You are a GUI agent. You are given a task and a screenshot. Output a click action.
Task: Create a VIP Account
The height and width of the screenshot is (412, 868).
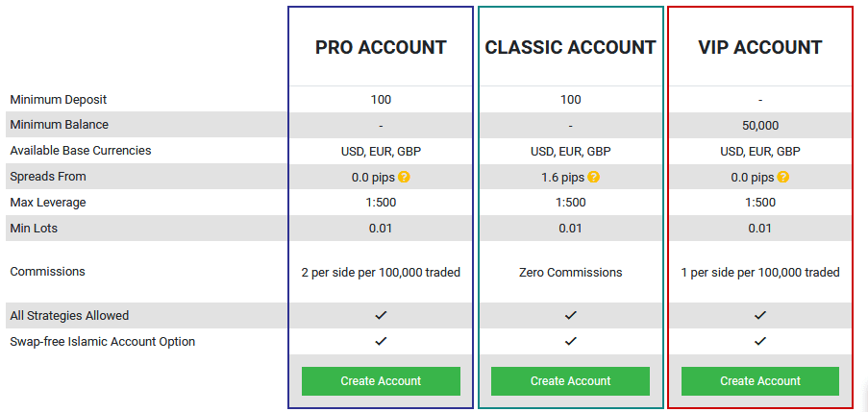[760, 381]
